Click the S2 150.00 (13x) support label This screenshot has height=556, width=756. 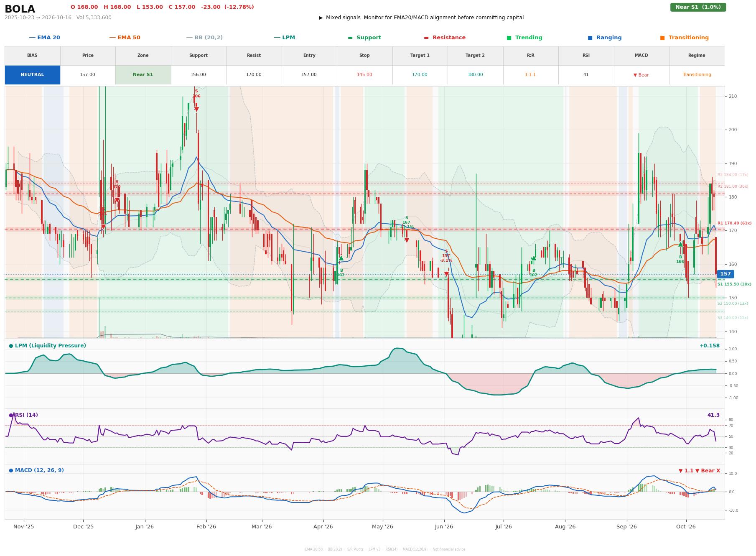tap(733, 304)
